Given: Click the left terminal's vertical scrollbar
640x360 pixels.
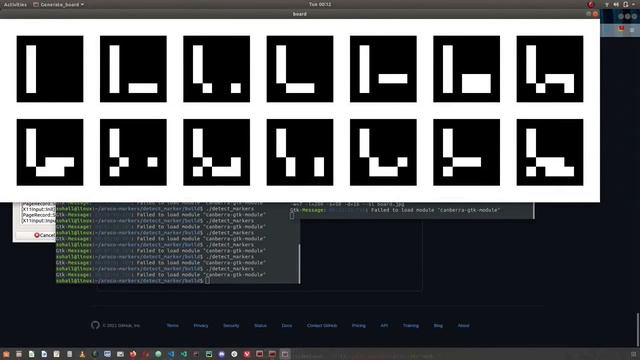Looking at the screenshot, I should pos(300,263).
